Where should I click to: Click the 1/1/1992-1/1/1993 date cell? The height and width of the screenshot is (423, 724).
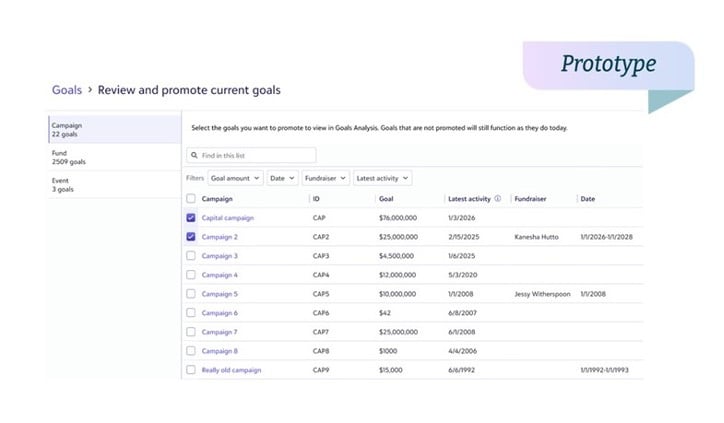click(x=604, y=370)
